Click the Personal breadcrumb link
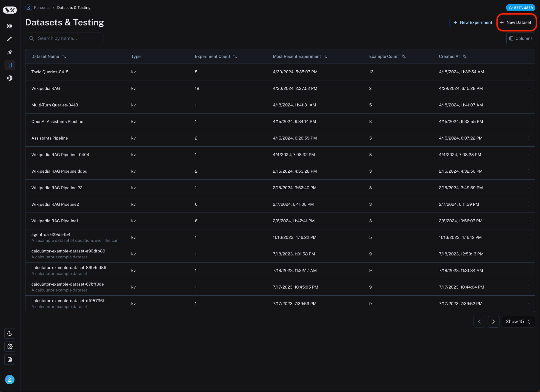 pyautogui.click(x=42, y=8)
